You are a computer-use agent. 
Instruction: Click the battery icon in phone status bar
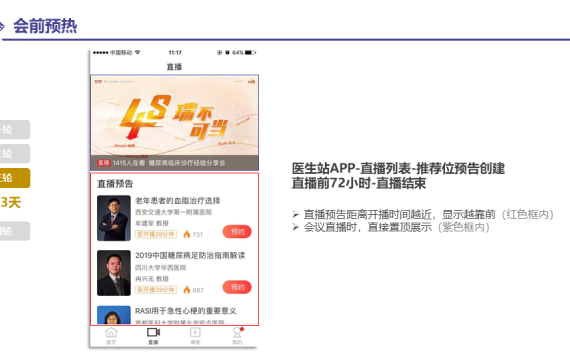tap(250, 53)
